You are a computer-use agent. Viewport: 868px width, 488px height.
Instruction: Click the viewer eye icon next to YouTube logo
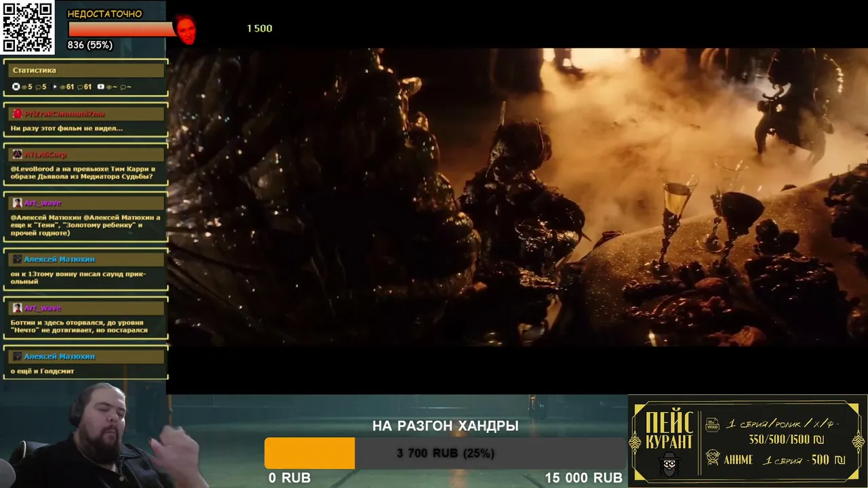108,87
